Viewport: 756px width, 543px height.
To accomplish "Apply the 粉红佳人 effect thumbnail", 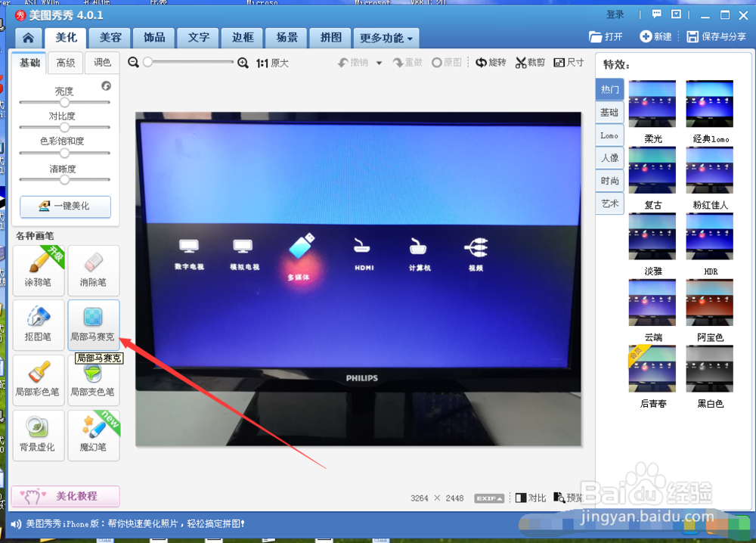I will 710,170.
